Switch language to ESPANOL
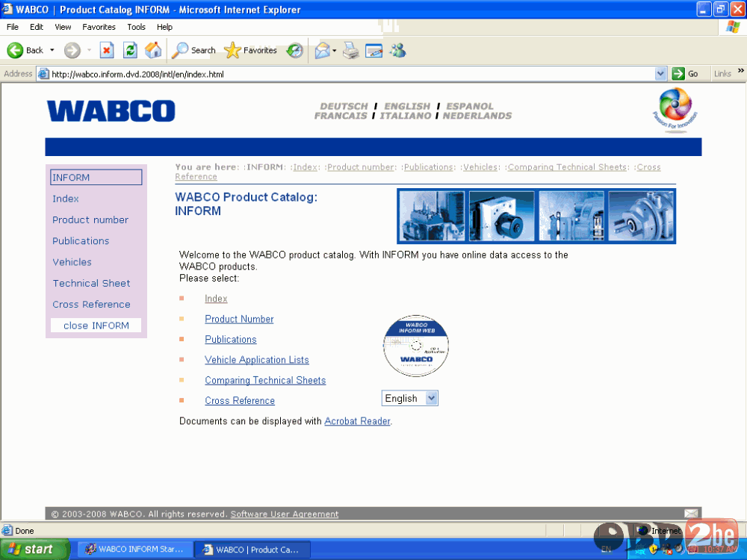Image resolution: width=747 pixels, height=560 pixels. click(x=470, y=106)
